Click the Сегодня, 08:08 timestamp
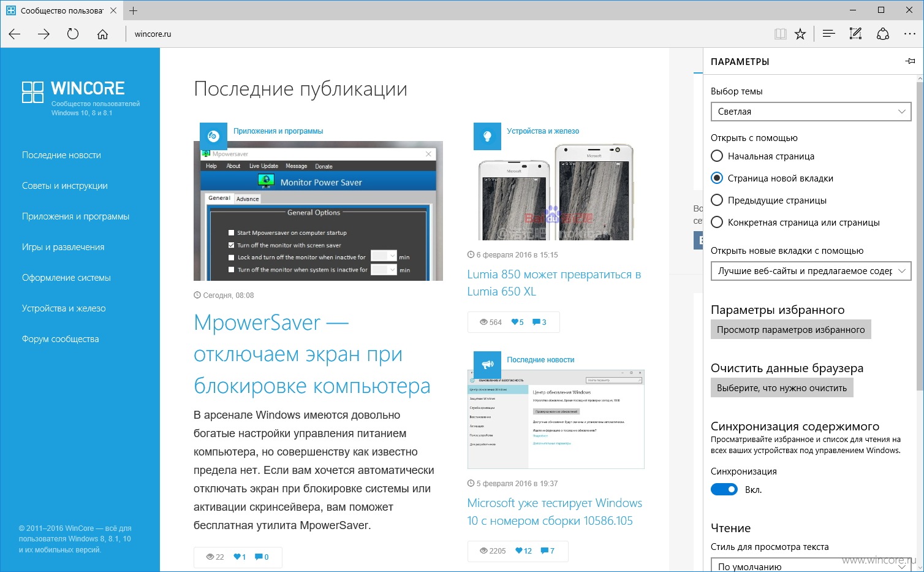924x572 pixels. [224, 296]
